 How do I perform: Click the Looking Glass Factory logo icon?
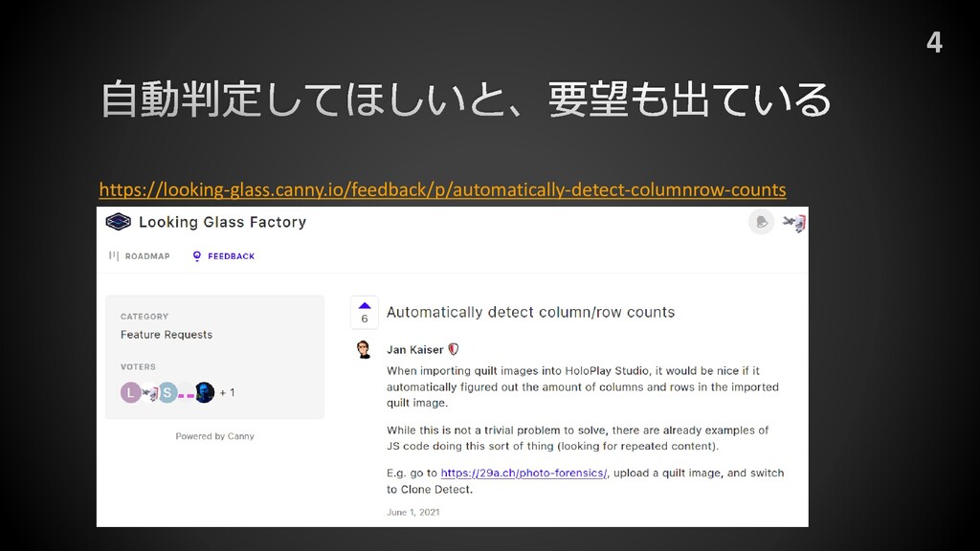click(x=118, y=222)
